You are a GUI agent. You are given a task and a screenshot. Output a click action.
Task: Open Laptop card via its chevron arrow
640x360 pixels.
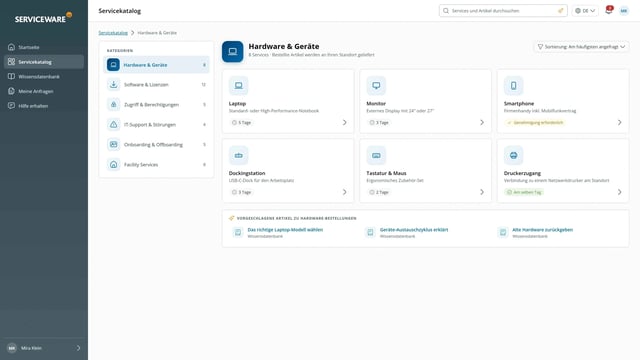point(344,122)
